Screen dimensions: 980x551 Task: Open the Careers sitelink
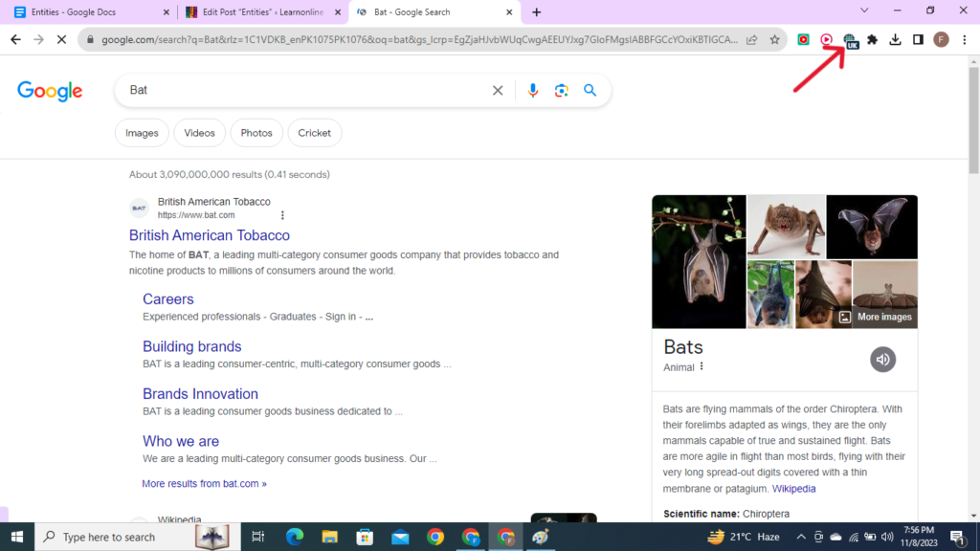click(x=168, y=299)
